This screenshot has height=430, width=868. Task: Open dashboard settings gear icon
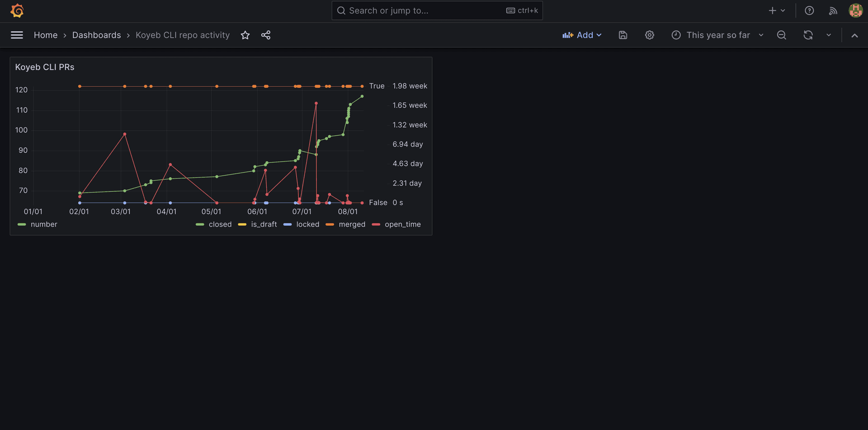(649, 35)
